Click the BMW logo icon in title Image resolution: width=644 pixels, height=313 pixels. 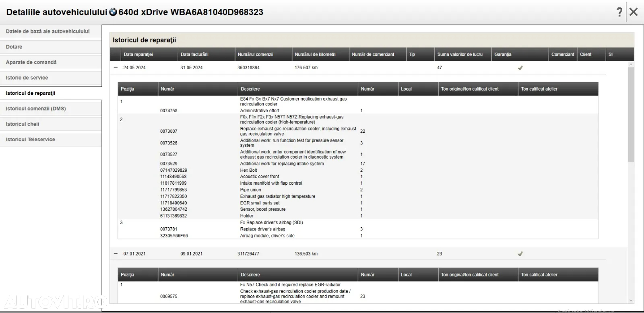coord(113,12)
